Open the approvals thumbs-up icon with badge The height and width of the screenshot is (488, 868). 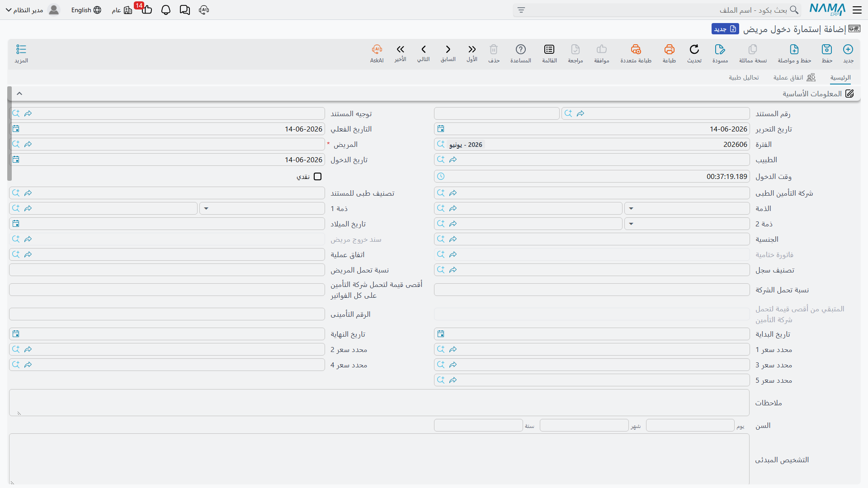tap(146, 9)
